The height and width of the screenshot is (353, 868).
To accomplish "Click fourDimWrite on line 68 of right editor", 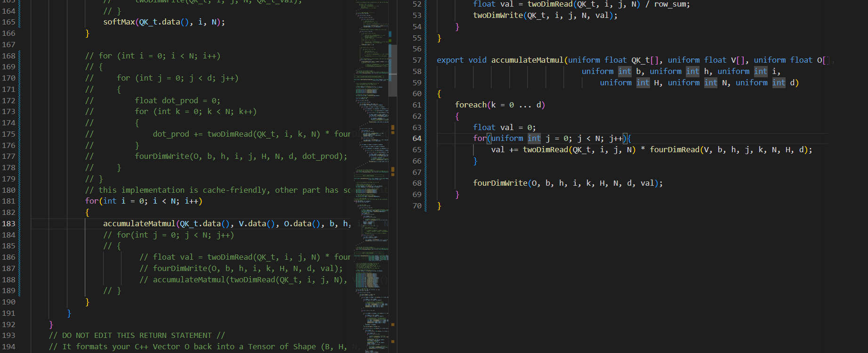I will click(500, 183).
